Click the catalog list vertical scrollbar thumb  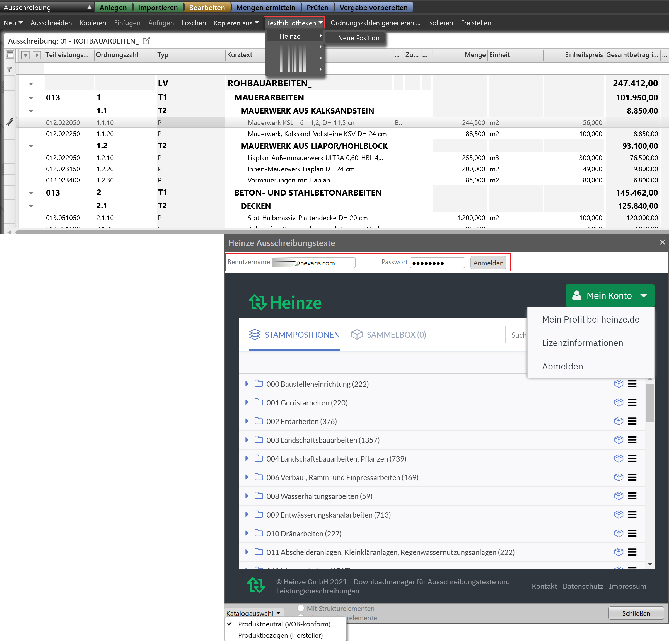coord(650,403)
